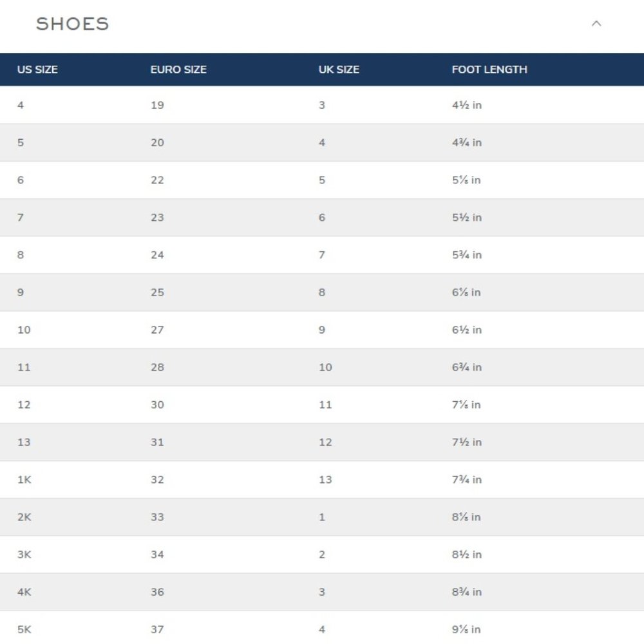This screenshot has height=644, width=644.
Task: Select Euro size 23 entry
Action: (157, 217)
